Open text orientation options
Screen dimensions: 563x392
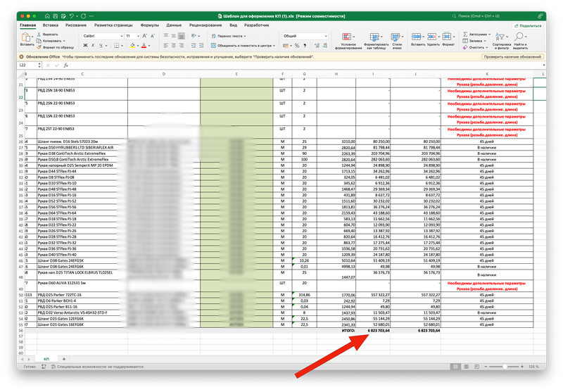coord(196,36)
